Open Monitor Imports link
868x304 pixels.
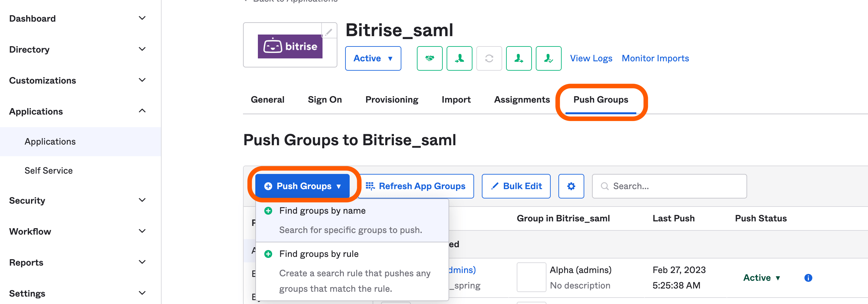pos(655,58)
